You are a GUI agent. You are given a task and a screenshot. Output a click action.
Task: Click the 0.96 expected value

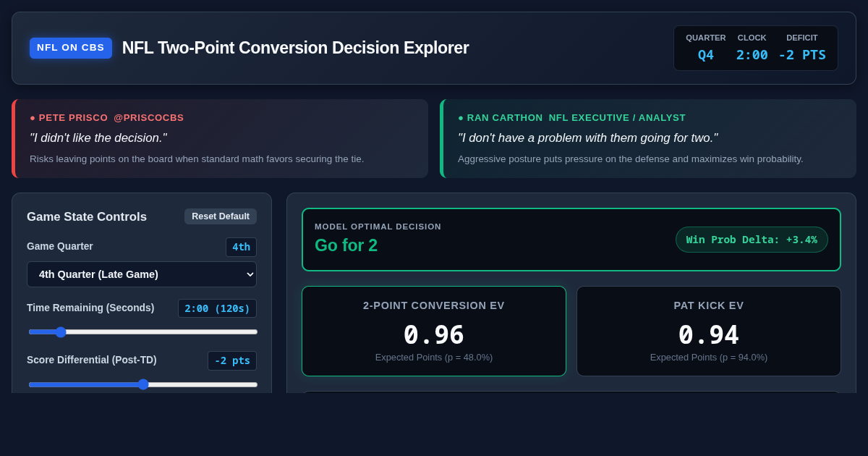point(434,334)
